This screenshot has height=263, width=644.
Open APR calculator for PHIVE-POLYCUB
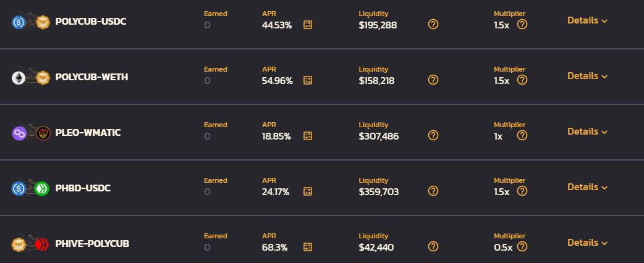tap(308, 246)
